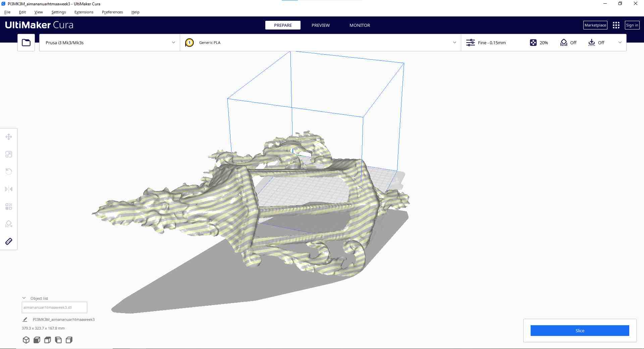
Task: Collapse the Object list
Action: pos(24,298)
